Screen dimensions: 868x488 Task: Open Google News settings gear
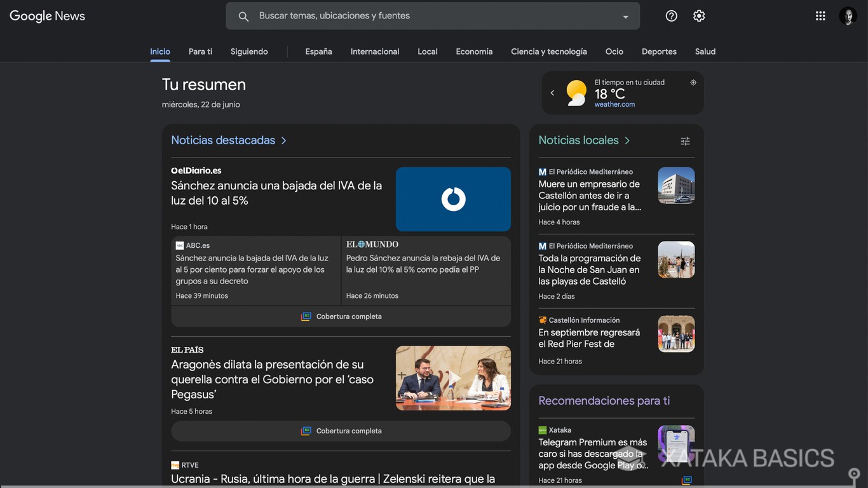click(x=698, y=15)
